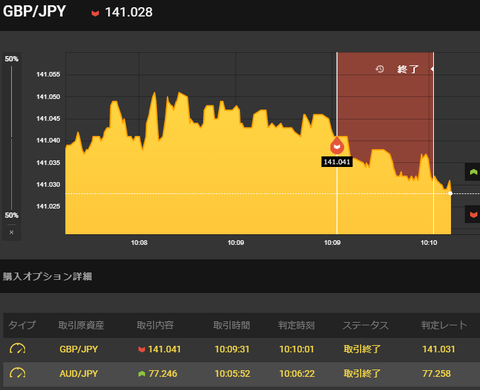Click the 141.055 price axis label
The height and width of the screenshot is (390, 480).
(x=48, y=74)
